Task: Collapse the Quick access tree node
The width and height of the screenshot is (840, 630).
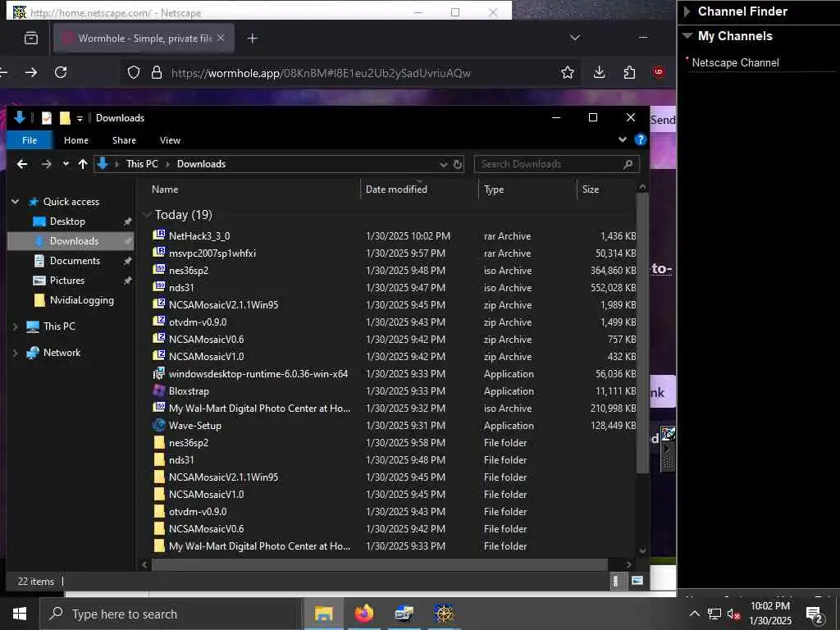Action: click(15, 202)
